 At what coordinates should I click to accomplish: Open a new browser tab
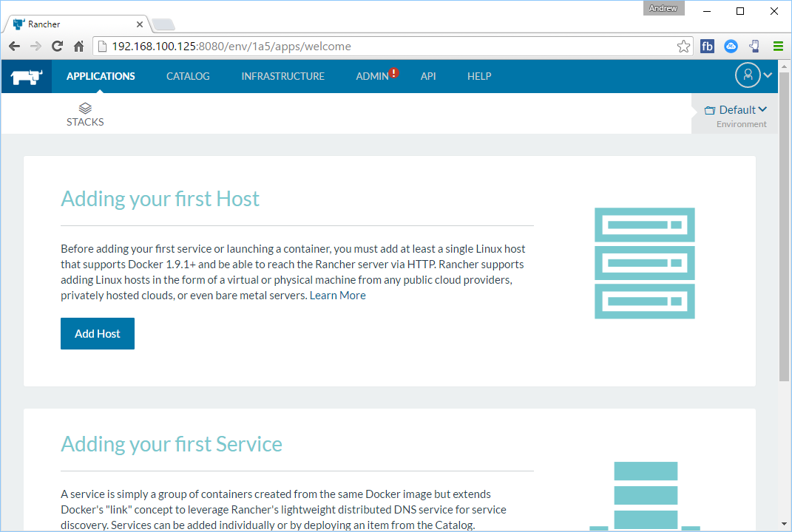click(x=163, y=24)
